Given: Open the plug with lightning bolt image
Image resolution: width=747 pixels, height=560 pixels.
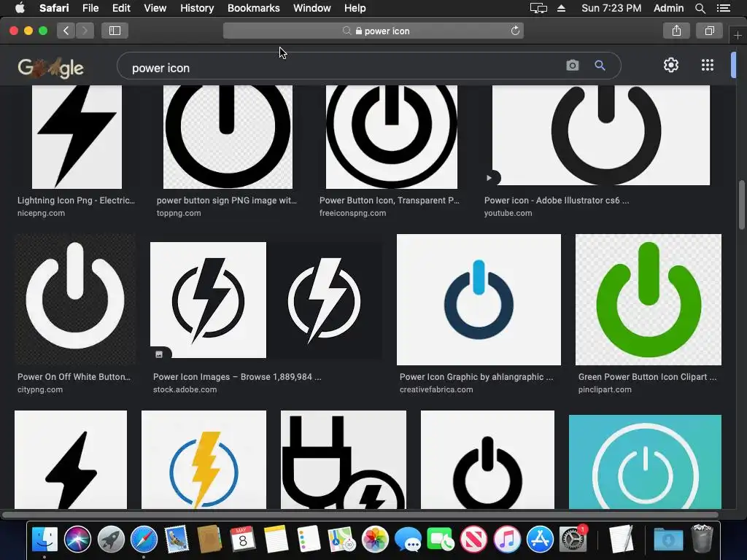Looking at the screenshot, I should pos(344,459).
